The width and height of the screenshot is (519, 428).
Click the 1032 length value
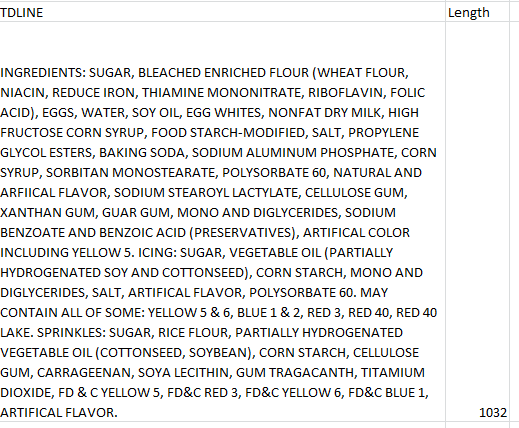coord(493,413)
